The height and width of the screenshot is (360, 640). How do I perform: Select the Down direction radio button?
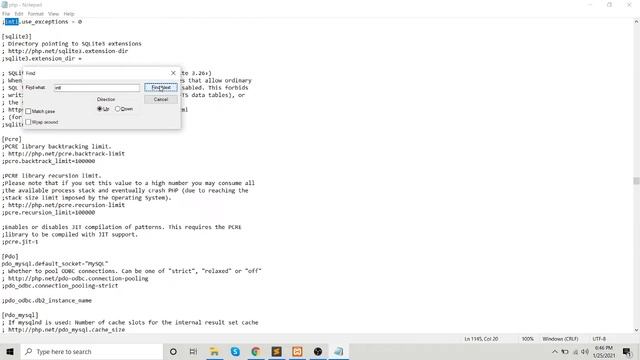(118, 109)
